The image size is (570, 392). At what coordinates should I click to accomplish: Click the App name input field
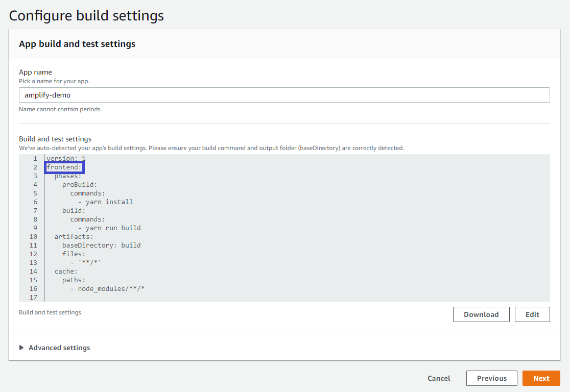284,95
